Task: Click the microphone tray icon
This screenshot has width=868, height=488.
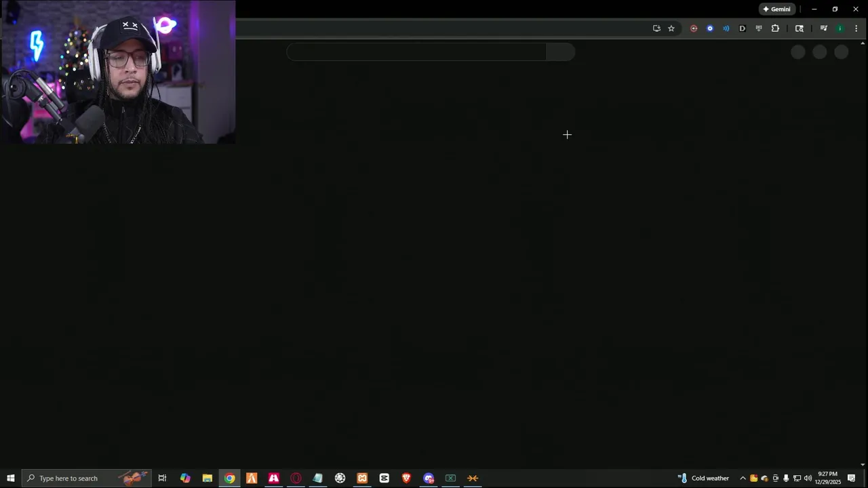Action: [x=786, y=479]
